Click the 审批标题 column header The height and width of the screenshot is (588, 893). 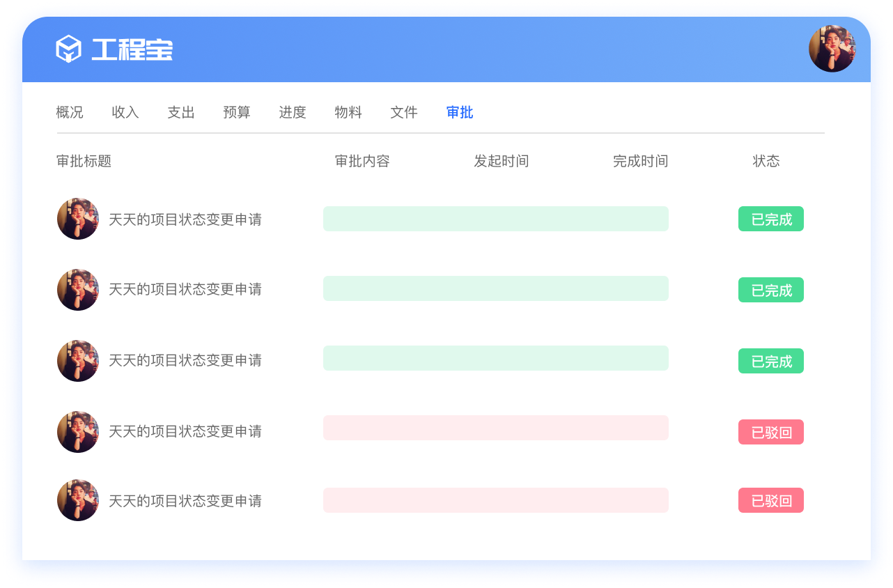84,161
